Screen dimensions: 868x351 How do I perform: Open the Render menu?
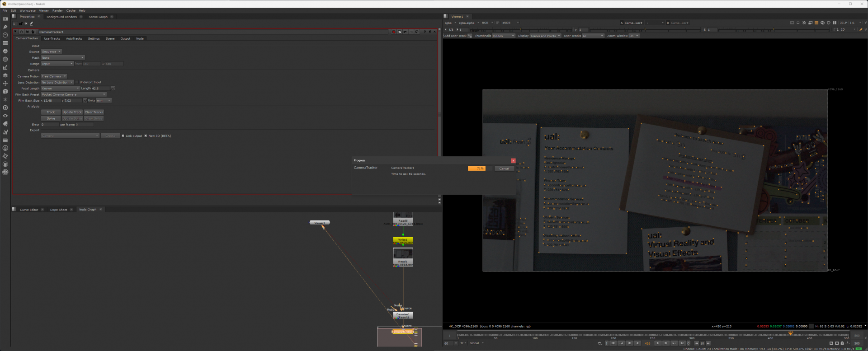pos(57,10)
